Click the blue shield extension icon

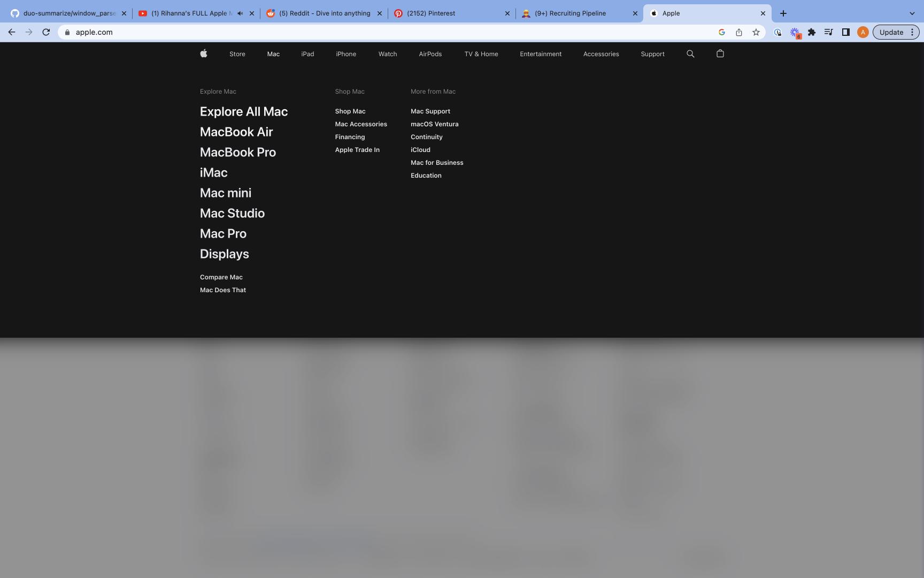point(778,32)
